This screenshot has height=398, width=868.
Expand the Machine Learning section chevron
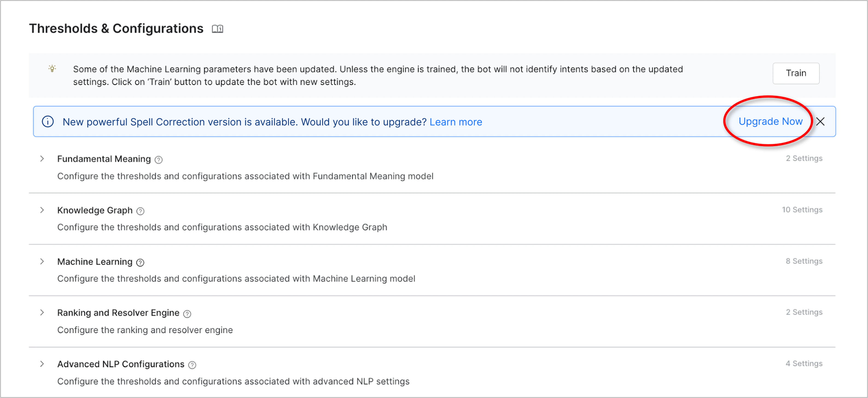click(x=42, y=261)
